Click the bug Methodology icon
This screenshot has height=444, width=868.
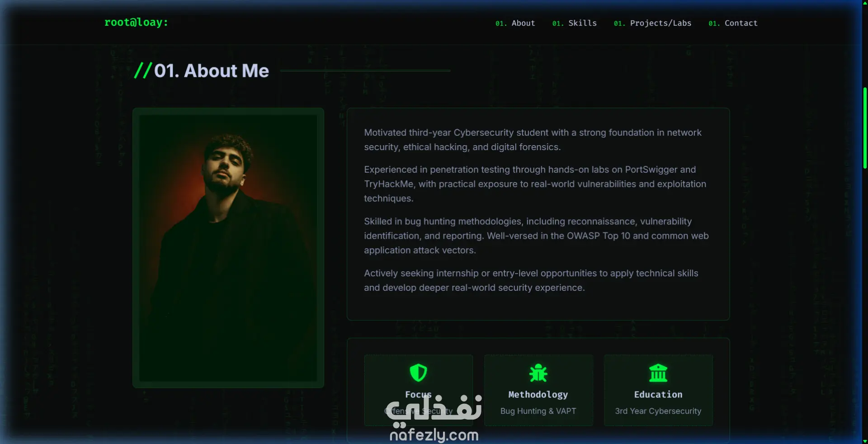tap(538, 373)
